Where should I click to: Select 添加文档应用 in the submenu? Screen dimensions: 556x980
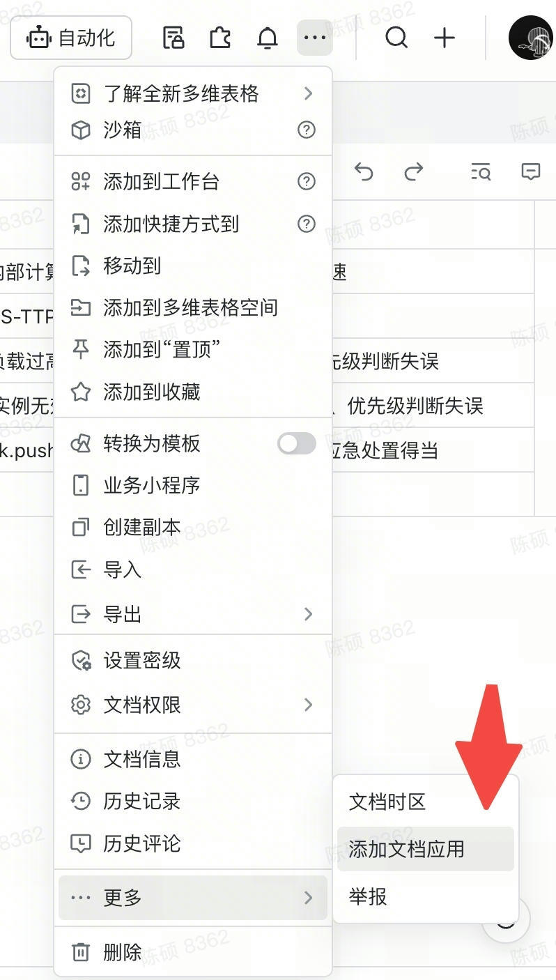coord(426,849)
